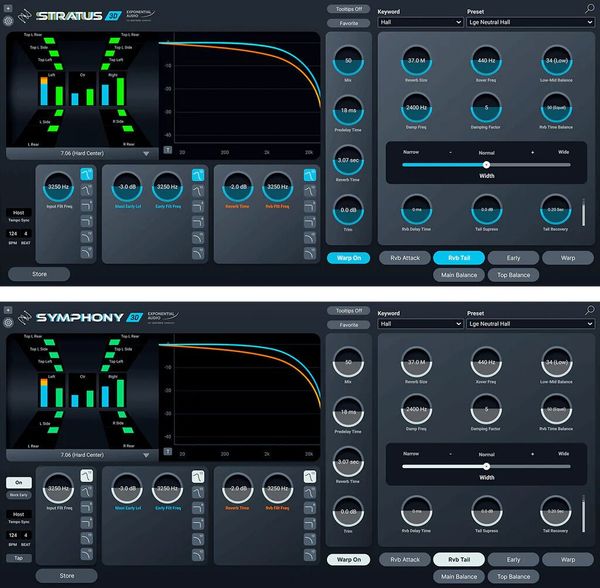This screenshot has height=588, width=600.
Task: Click the Tap tempo button in Symphony 3D
Action: (x=19, y=558)
